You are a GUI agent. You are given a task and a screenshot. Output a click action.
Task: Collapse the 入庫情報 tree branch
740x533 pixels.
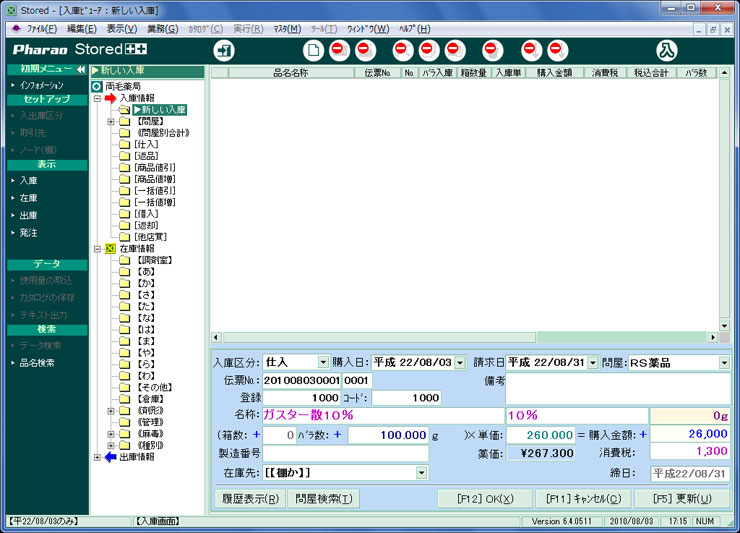tap(97, 98)
